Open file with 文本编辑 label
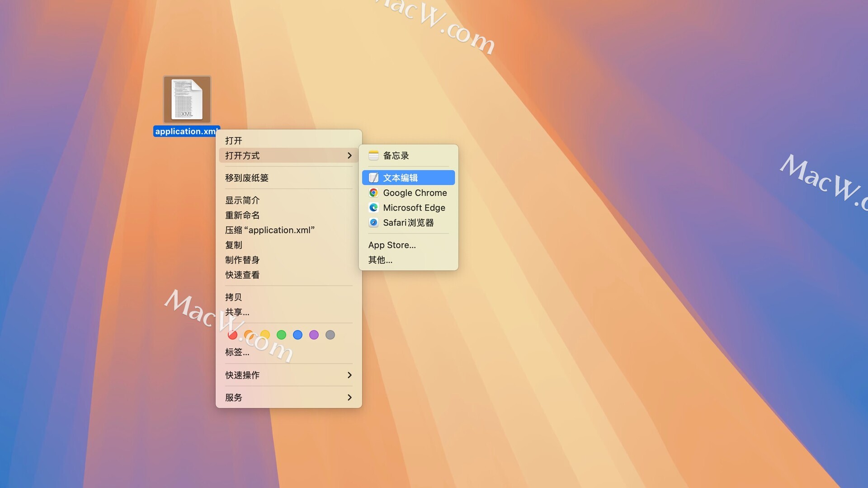This screenshot has height=488, width=868. (401, 178)
